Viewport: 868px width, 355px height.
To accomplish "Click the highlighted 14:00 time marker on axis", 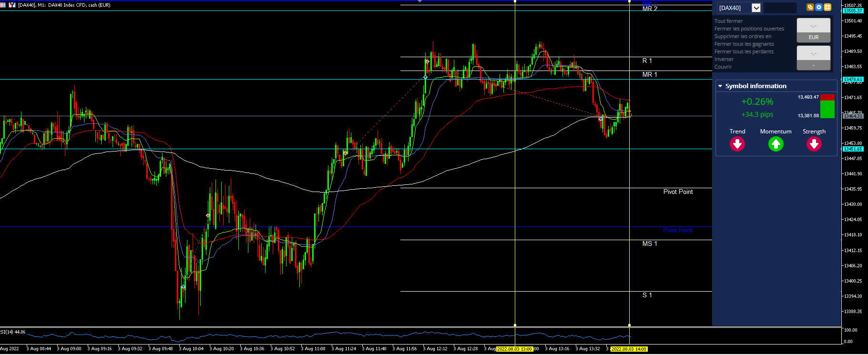I will click(629, 349).
